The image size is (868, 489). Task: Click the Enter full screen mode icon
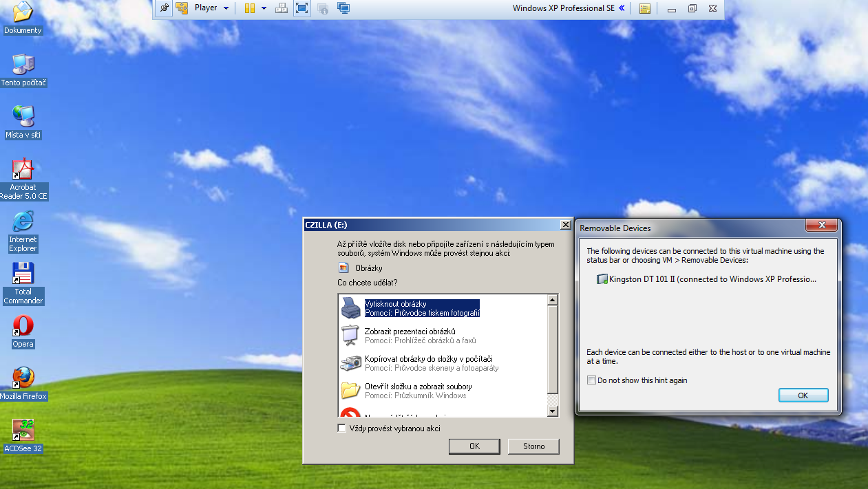tap(301, 8)
